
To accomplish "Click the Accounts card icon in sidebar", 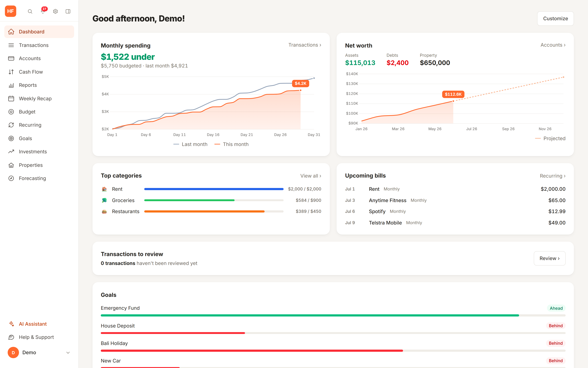I will click(x=11, y=58).
